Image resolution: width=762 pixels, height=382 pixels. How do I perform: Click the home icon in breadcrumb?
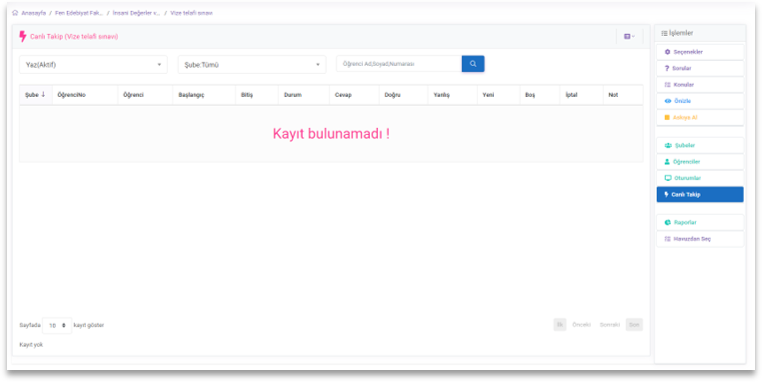[15, 13]
